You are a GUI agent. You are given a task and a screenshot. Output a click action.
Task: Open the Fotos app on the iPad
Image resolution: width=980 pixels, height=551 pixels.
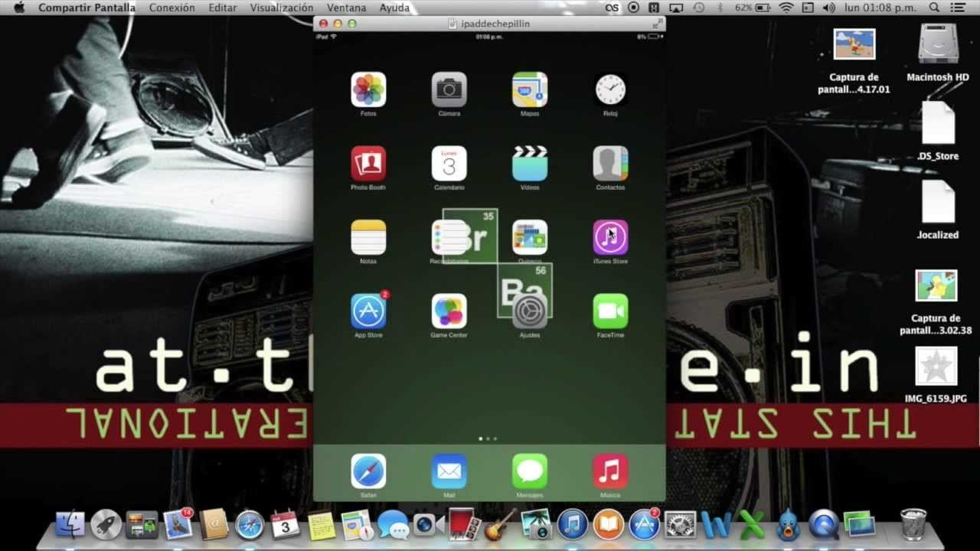coord(368,90)
